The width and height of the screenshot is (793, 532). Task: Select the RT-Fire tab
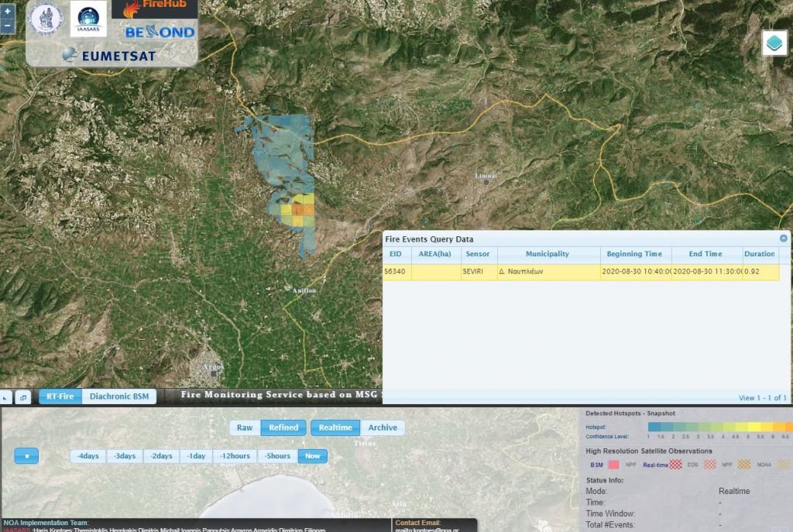pos(60,396)
